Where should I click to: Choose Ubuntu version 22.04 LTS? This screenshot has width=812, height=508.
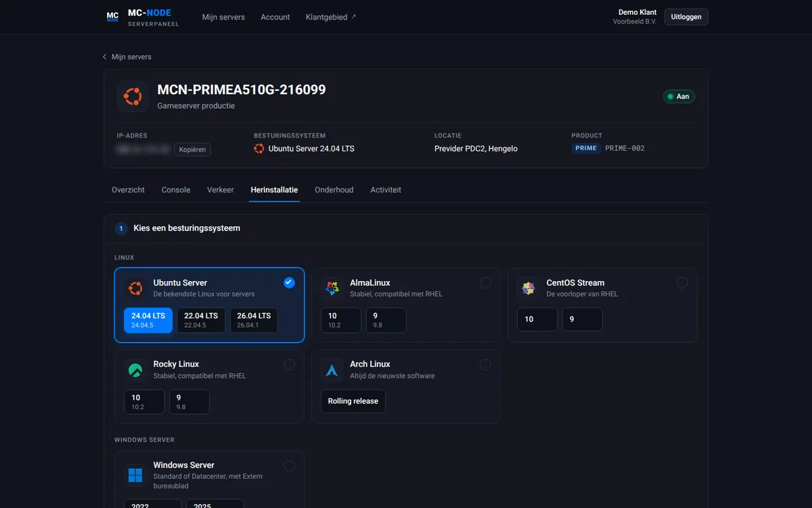pyautogui.click(x=201, y=320)
